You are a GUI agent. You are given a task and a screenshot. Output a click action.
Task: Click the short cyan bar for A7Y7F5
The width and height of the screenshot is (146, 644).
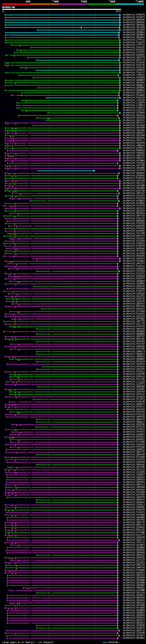pyautogui.click(x=66, y=171)
